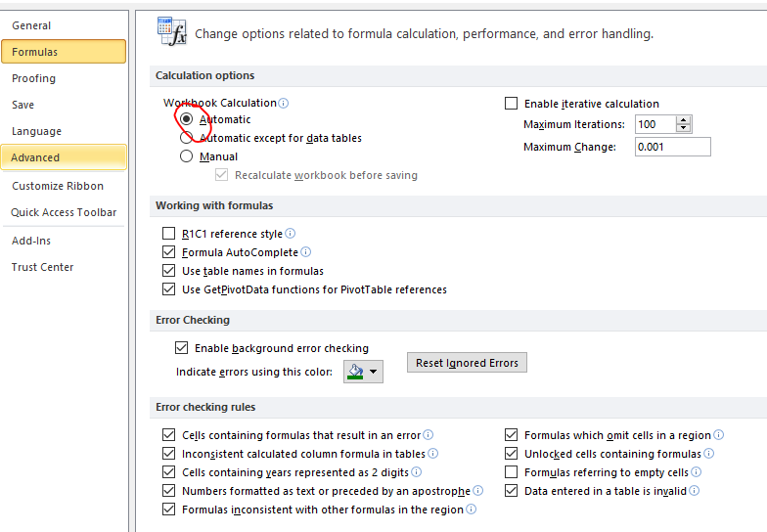Click the info icon beside Workbook Calculation
This screenshot has width=767, height=532.
pyautogui.click(x=284, y=104)
